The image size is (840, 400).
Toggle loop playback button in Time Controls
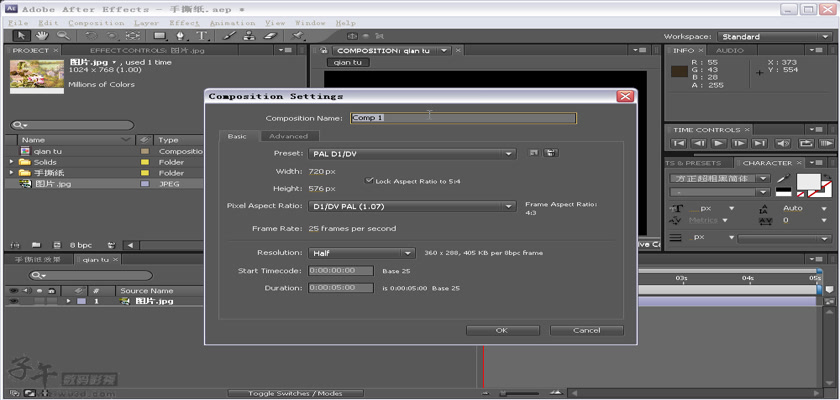click(x=805, y=144)
